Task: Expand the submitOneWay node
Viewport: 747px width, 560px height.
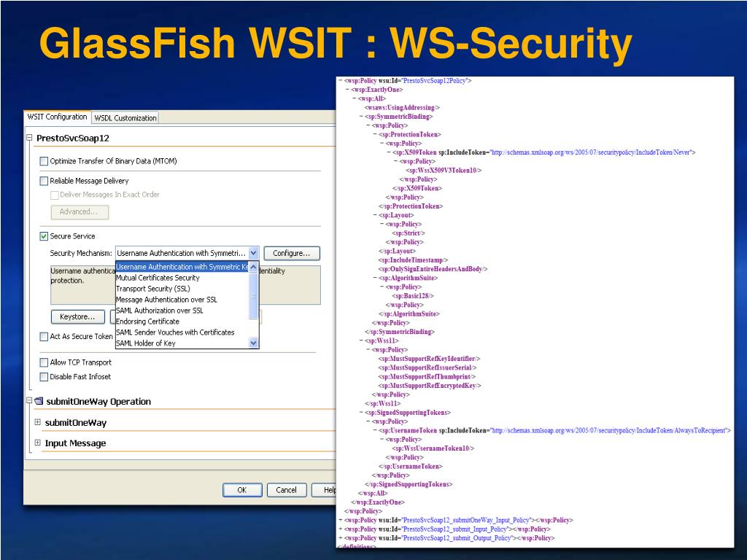Action: point(38,422)
